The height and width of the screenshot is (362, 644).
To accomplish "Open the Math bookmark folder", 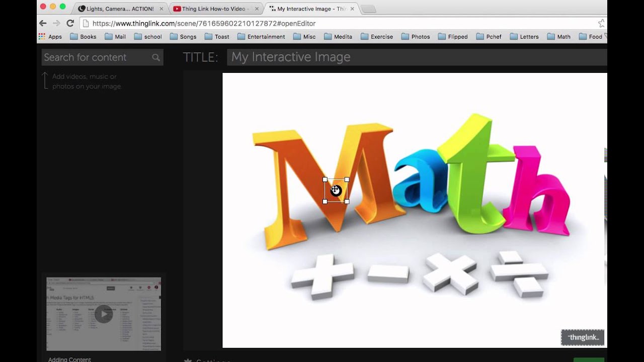I will [x=559, y=37].
